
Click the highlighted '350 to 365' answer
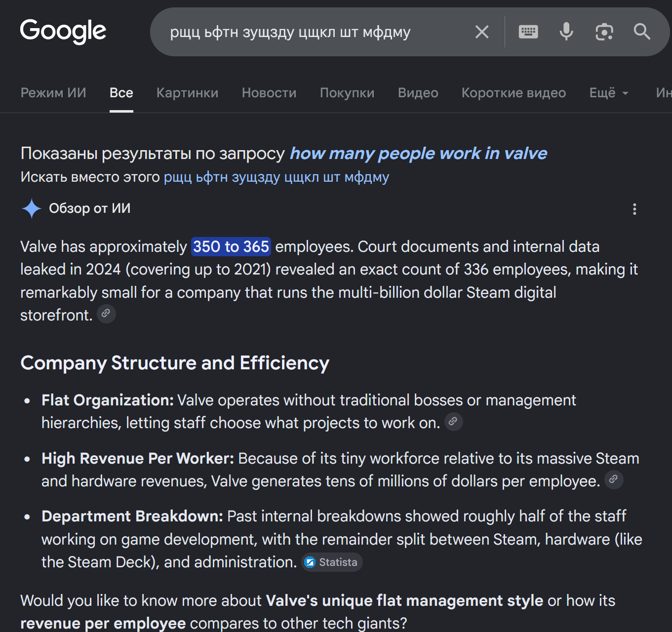pyautogui.click(x=231, y=246)
